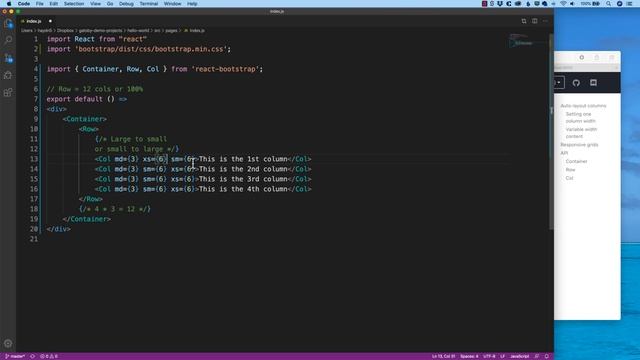Click the 'LF' end-of-line status
This screenshot has height=360, width=640.
[x=502, y=356]
